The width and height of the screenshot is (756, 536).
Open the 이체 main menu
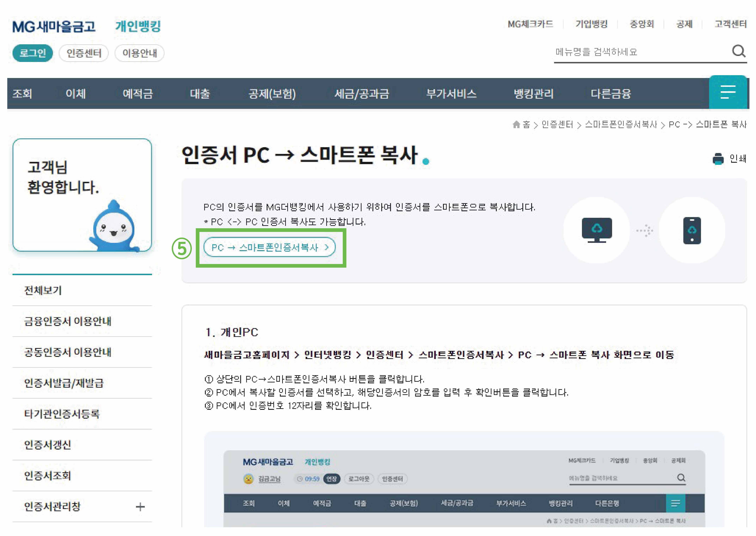(x=75, y=94)
